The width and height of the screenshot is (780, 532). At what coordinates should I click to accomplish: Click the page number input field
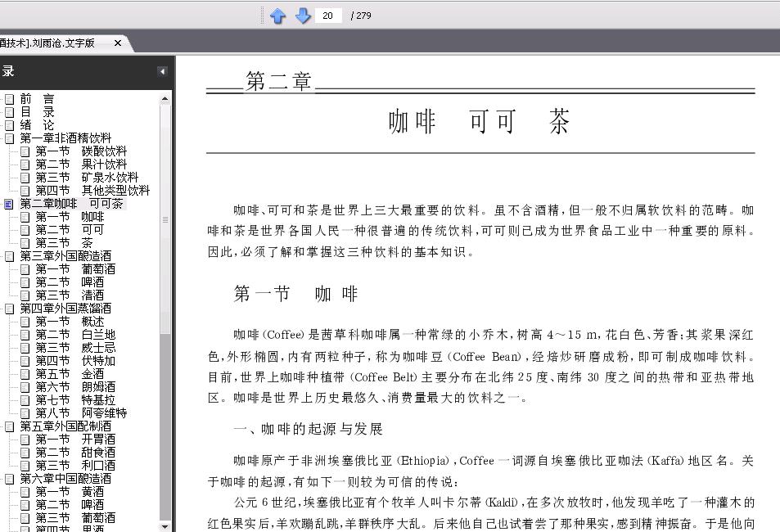coord(328,16)
